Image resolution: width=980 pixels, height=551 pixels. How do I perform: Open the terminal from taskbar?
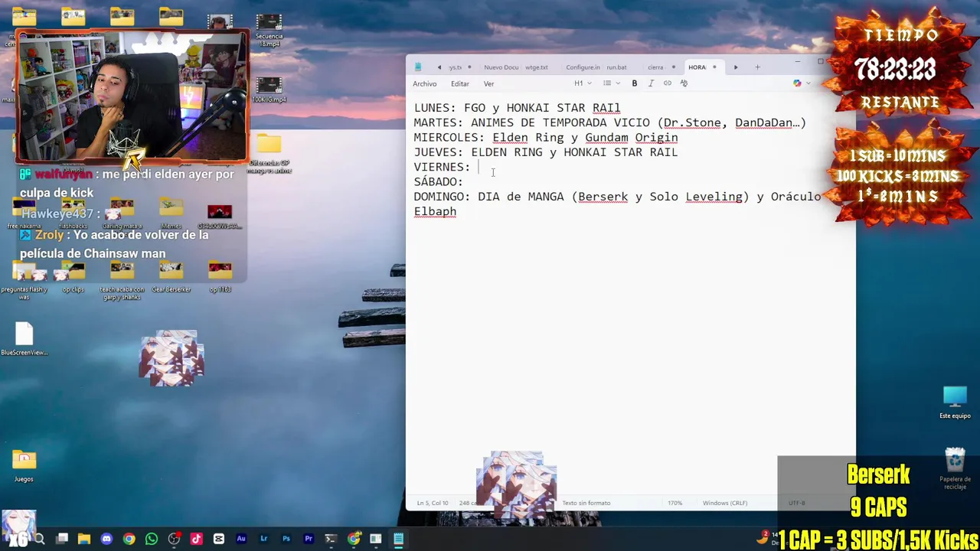tap(331, 539)
